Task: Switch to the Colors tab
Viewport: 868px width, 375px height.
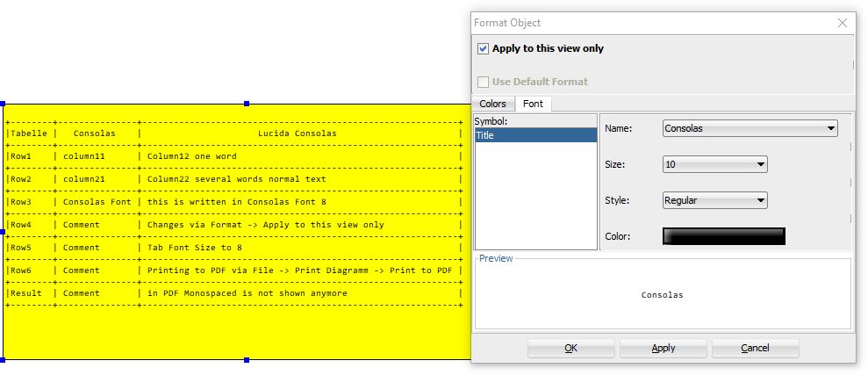Action: 492,104
